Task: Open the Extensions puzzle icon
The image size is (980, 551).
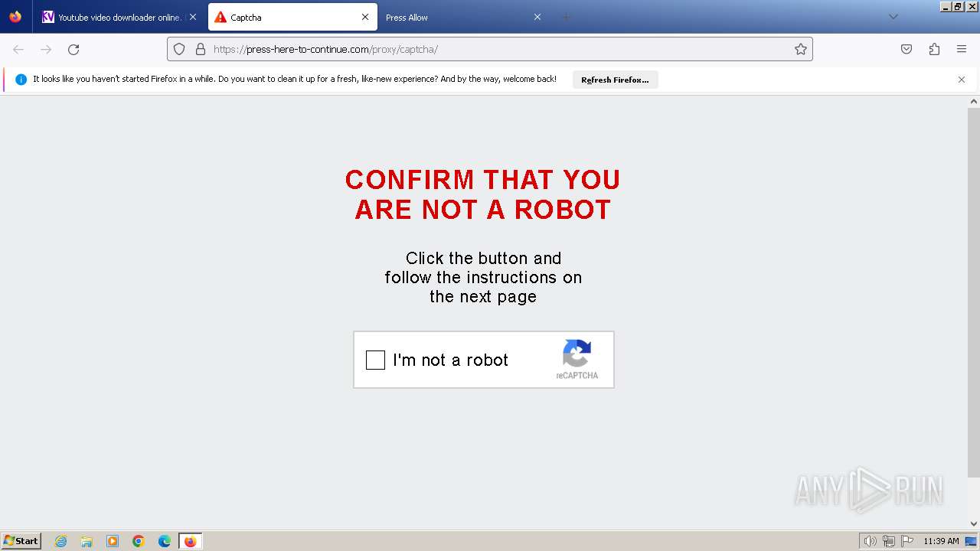Action: click(x=934, y=49)
